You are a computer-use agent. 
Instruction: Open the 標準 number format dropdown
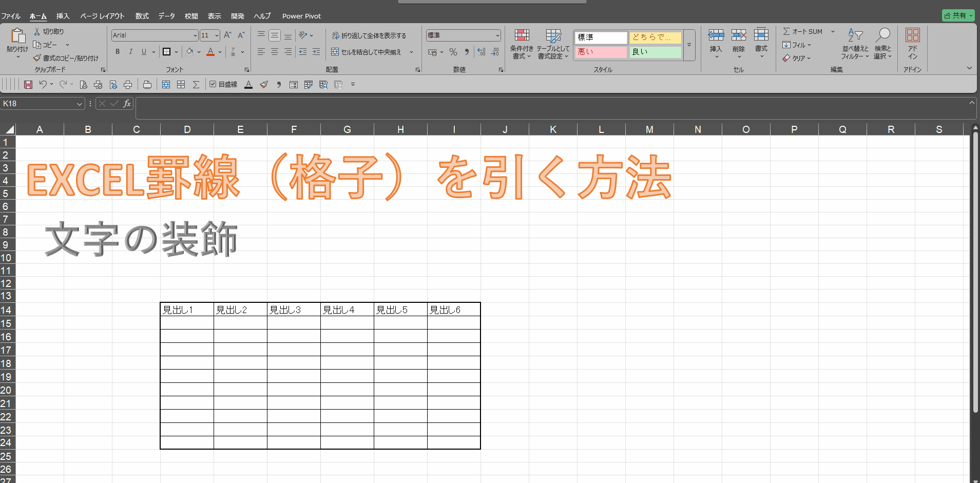[x=497, y=35]
